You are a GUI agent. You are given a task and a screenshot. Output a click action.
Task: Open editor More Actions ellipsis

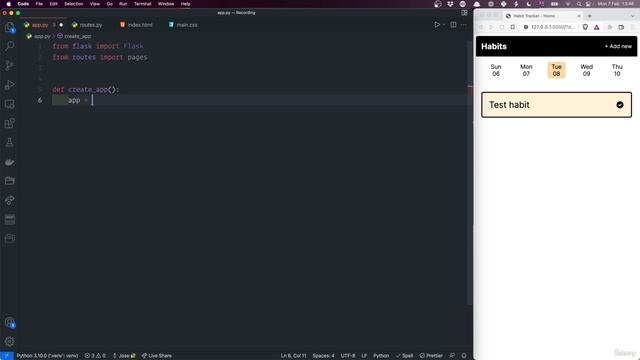[464, 25]
